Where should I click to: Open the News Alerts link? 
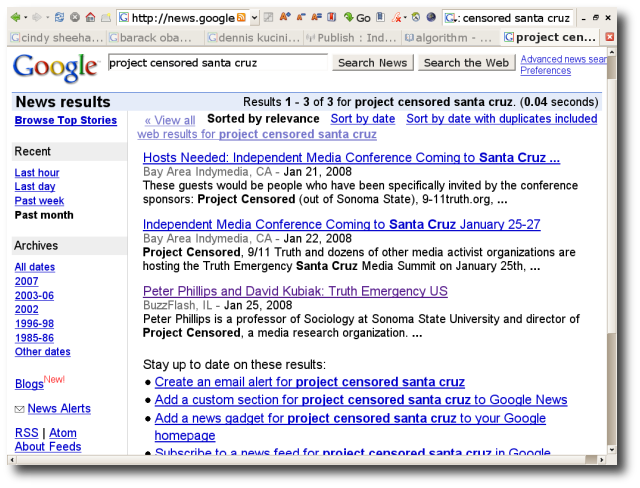pos(59,408)
